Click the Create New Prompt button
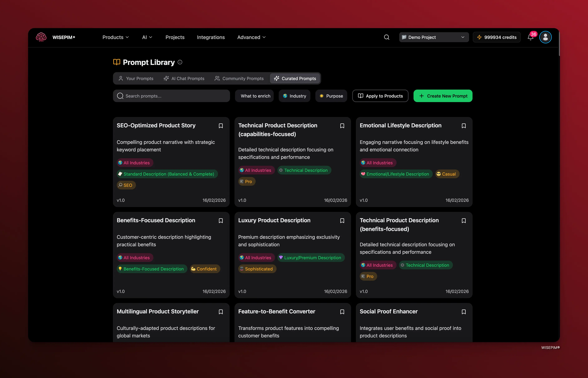Image resolution: width=588 pixels, height=378 pixels. pyautogui.click(x=443, y=96)
